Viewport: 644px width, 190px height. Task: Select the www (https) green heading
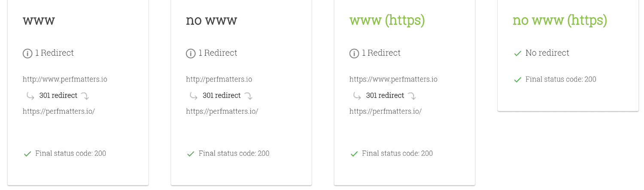click(x=387, y=20)
